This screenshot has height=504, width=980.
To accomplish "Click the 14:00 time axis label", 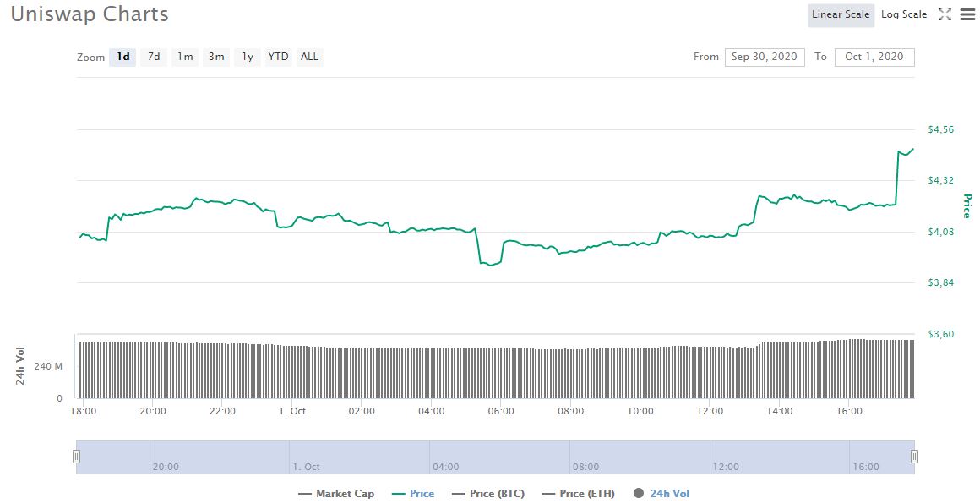I will (780, 412).
